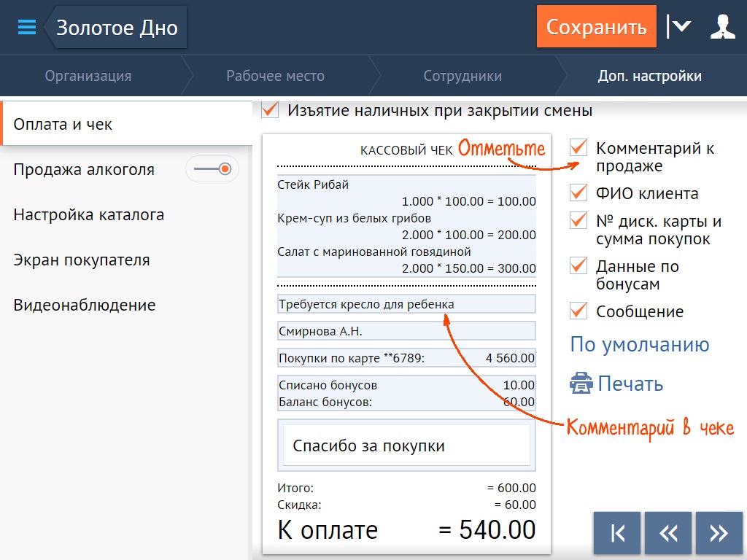
Task: Click the Спасибо за покупки message field
Action: (406, 446)
